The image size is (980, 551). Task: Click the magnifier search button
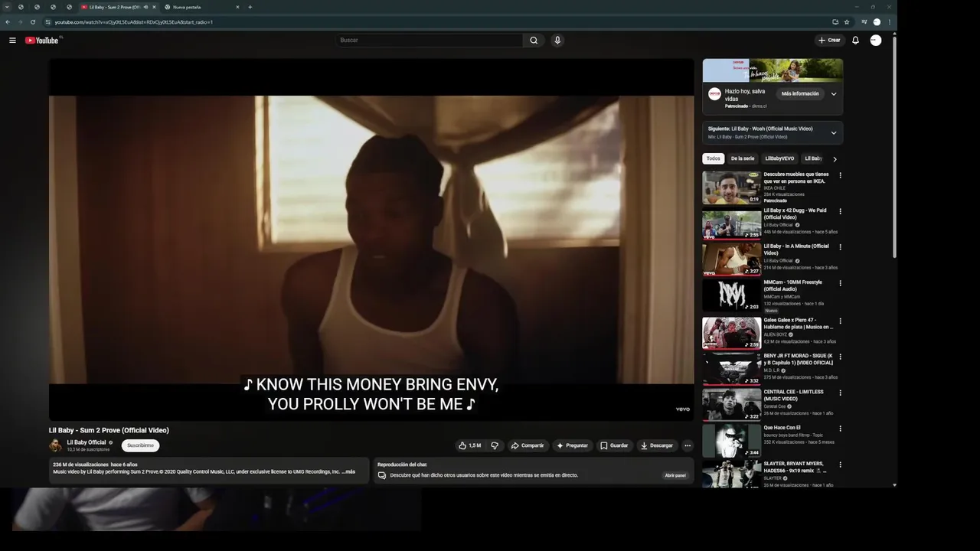(x=534, y=41)
